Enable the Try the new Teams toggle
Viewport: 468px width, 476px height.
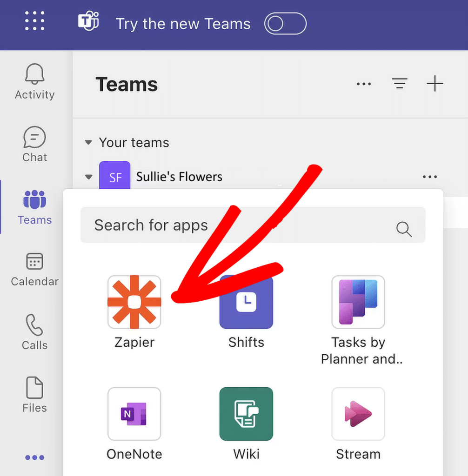pos(285,24)
